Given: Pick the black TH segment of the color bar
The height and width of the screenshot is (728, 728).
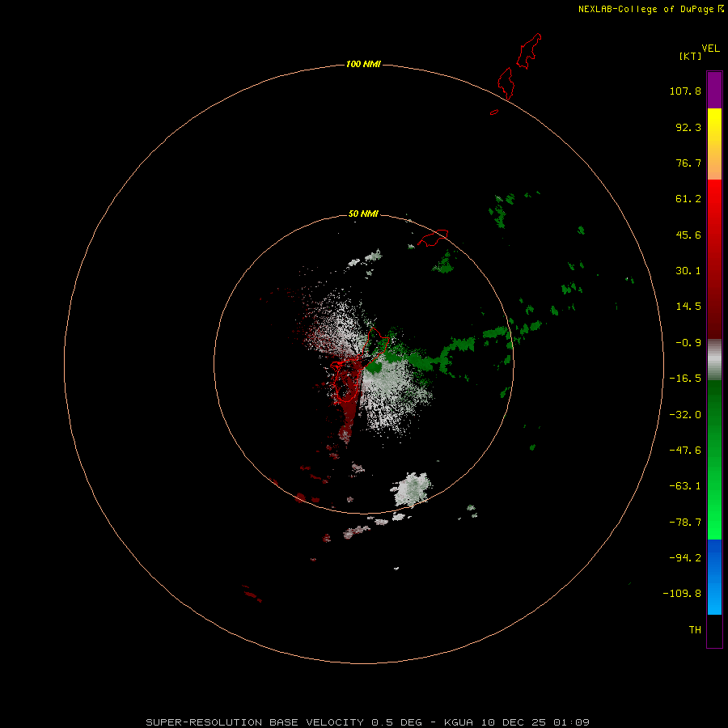Looking at the screenshot, I should pyautogui.click(x=714, y=630).
